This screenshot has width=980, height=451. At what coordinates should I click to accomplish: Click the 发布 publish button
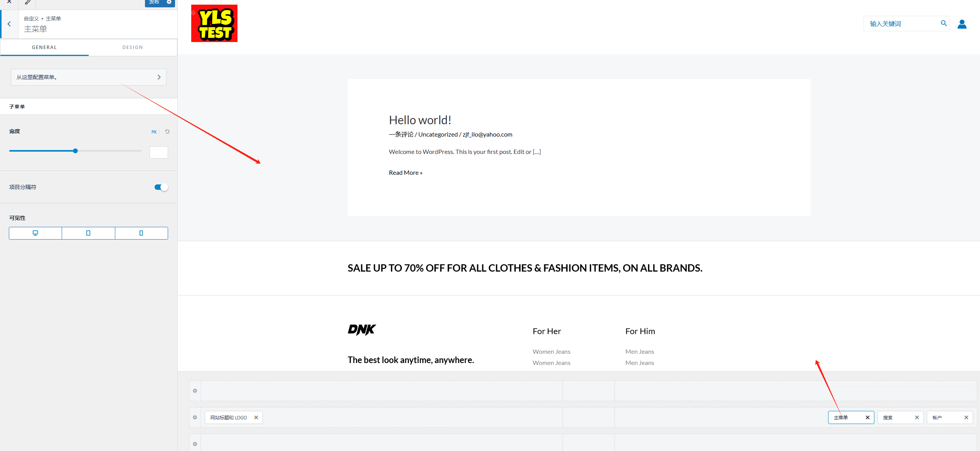[154, 2]
